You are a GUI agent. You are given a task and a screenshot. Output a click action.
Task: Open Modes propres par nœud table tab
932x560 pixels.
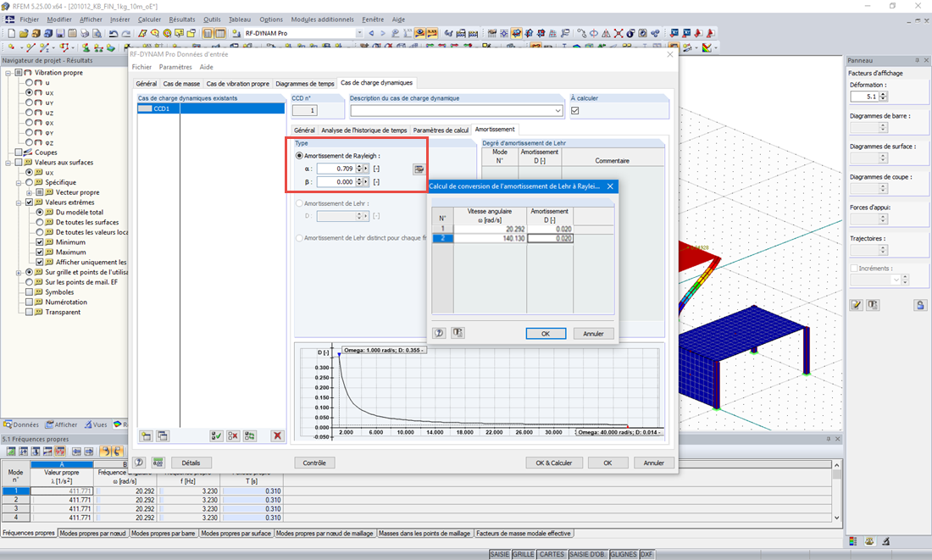pyautogui.click(x=92, y=533)
